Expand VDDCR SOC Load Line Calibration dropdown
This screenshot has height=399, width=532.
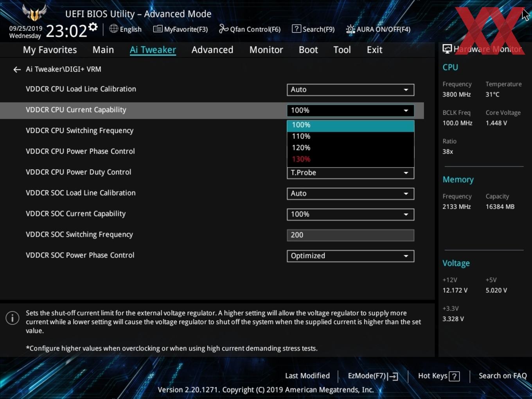350,194
